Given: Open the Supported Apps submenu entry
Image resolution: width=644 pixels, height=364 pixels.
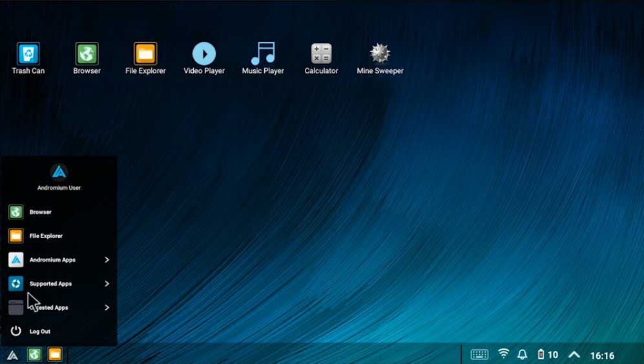Looking at the screenshot, I should tap(59, 283).
